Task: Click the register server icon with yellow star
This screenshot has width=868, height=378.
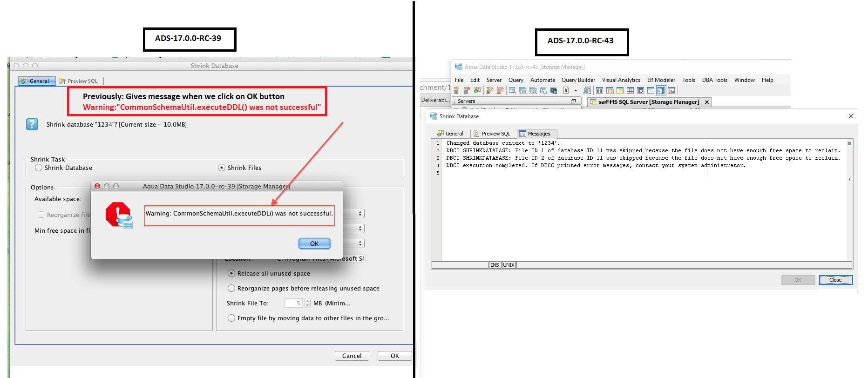Action: (x=457, y=90)
